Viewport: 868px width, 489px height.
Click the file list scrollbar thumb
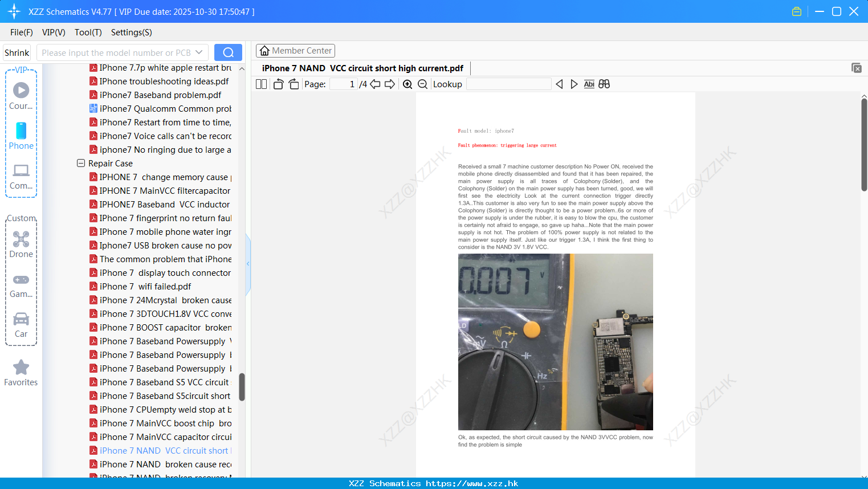point(242,387)
